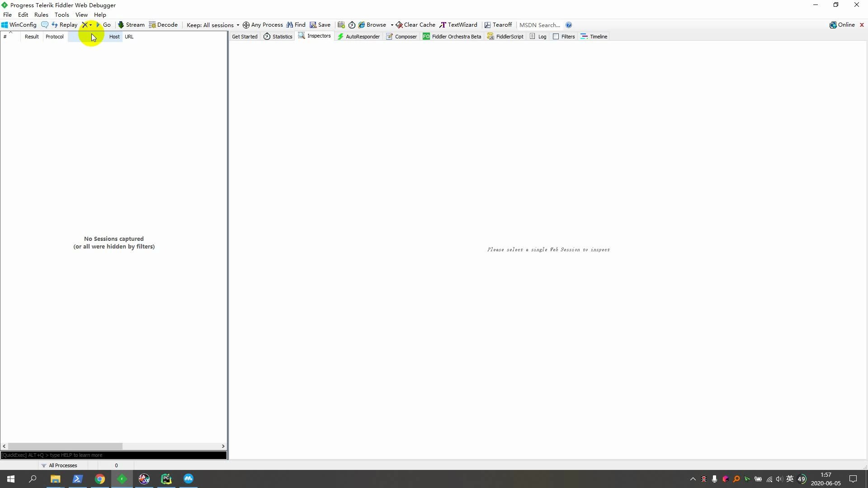Viewport: 868px width, 488px height.
Task: Sort by URL column header
Action: click(129, 37)
